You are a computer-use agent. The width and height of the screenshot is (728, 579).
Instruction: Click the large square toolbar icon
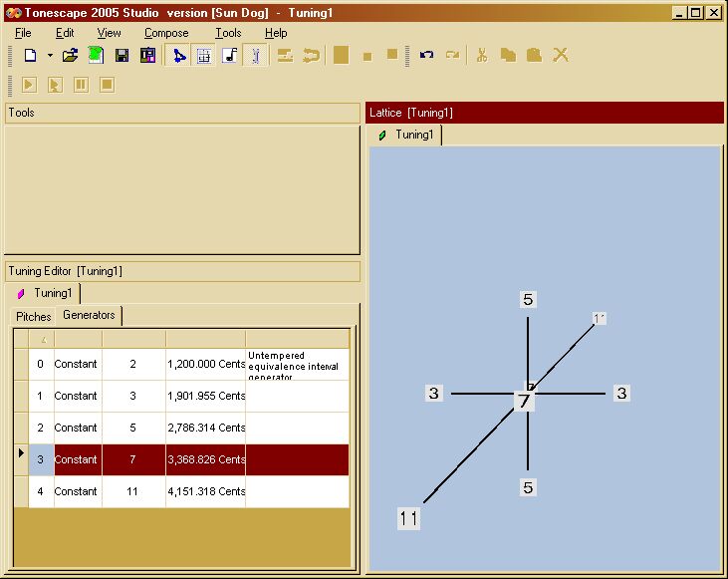tap(341, 55)
